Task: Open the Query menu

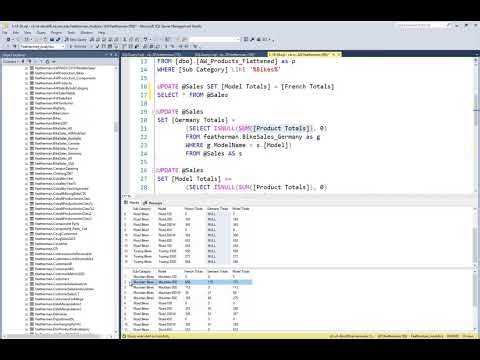Action: (41, 33)
